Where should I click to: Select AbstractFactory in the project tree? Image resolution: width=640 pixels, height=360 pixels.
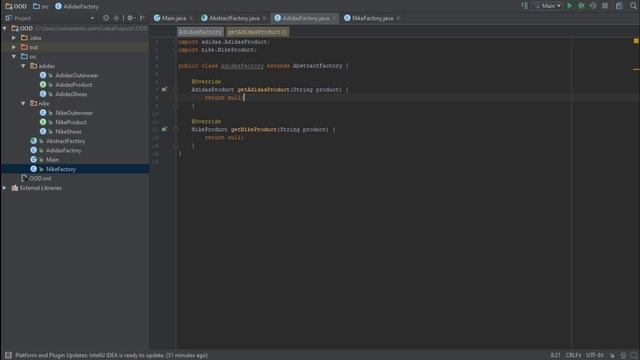tap(65, 141)
